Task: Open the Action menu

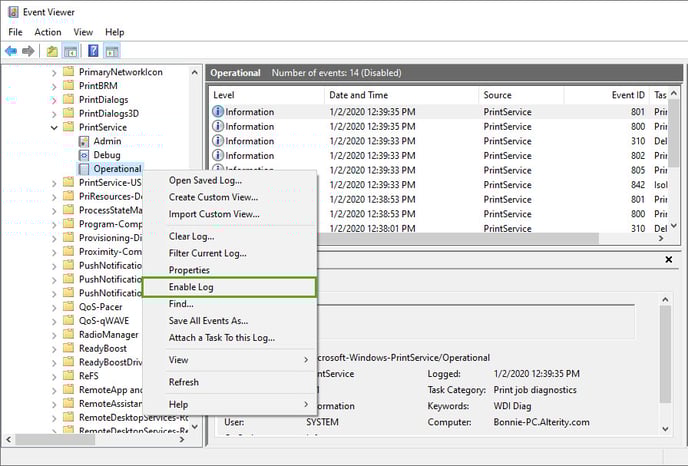Action: click(48, 32)
